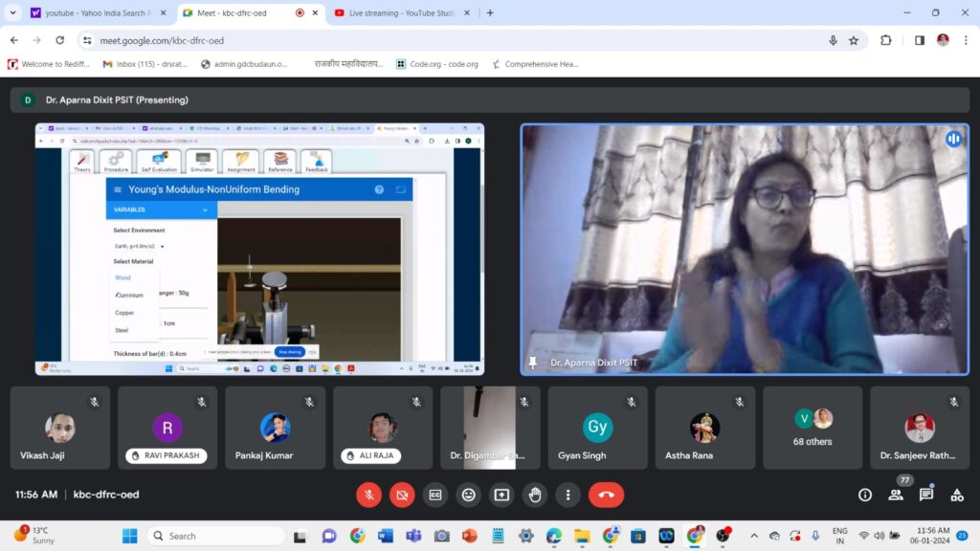The width and height of the screenshot is (980, 551).
Task: Expand the browser tab search chevron
Action: click(12, 13)
